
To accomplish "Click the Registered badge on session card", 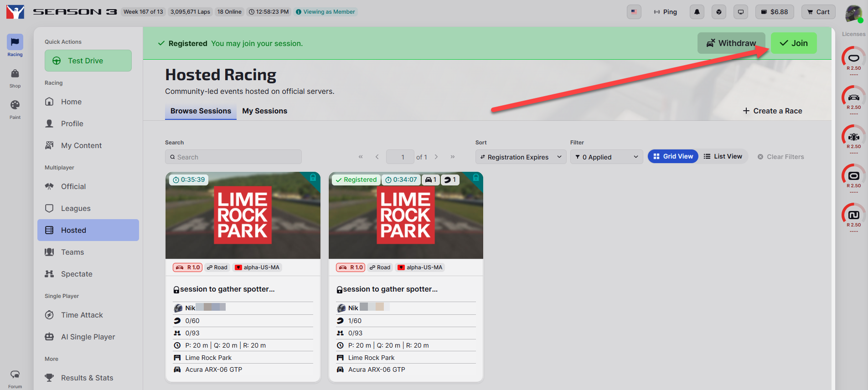I will 356,180.
